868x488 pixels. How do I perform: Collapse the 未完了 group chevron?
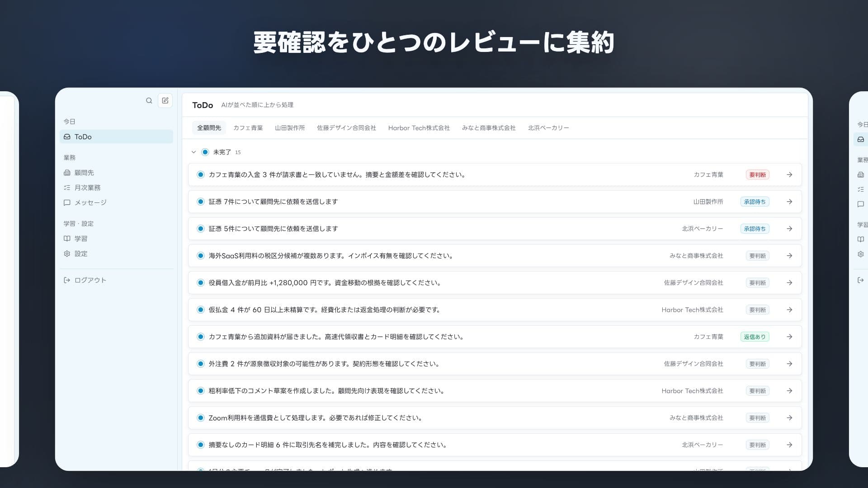(x=193, y=152)
